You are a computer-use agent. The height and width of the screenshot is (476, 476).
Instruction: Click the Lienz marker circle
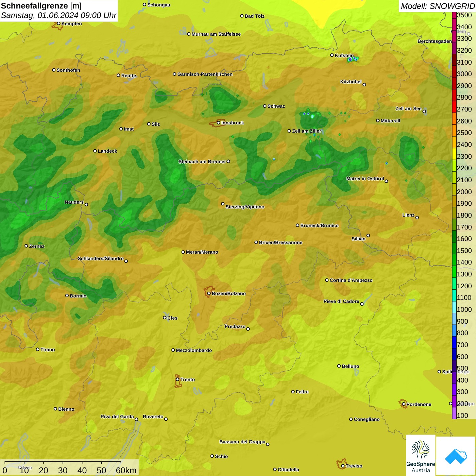coord(417,218)
